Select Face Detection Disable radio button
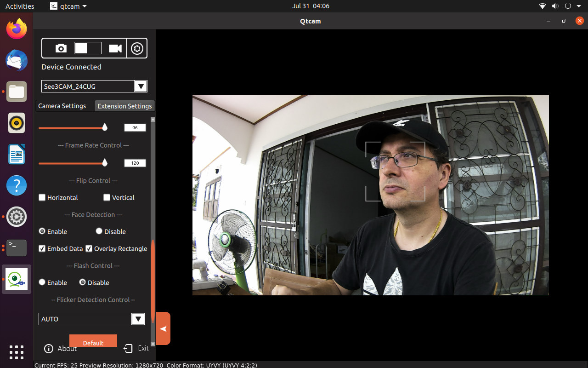Screen dimensions: 588x368 [x=99, y=231]
